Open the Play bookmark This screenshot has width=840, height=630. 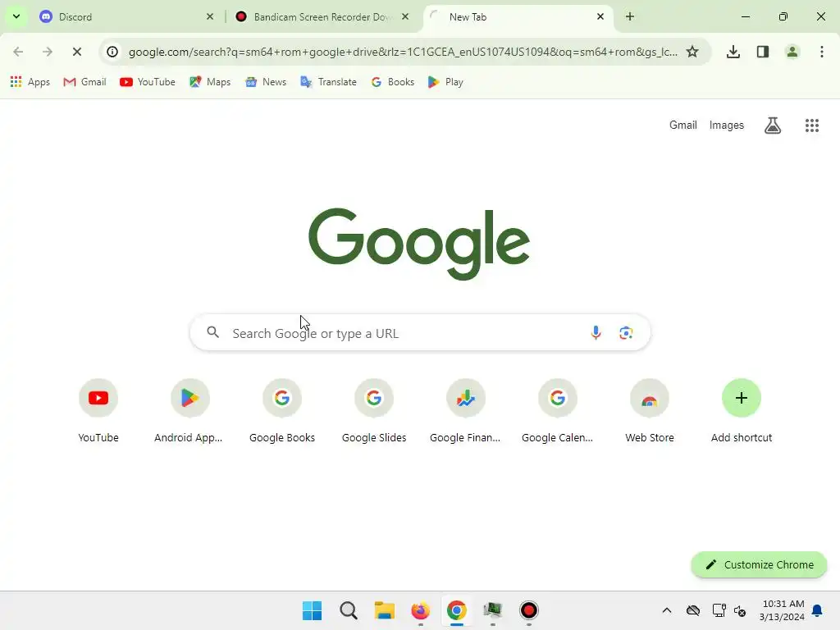click(445, 82)
